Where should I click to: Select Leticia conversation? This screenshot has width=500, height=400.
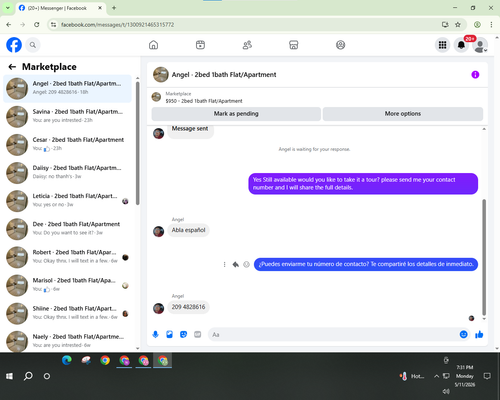67,201
